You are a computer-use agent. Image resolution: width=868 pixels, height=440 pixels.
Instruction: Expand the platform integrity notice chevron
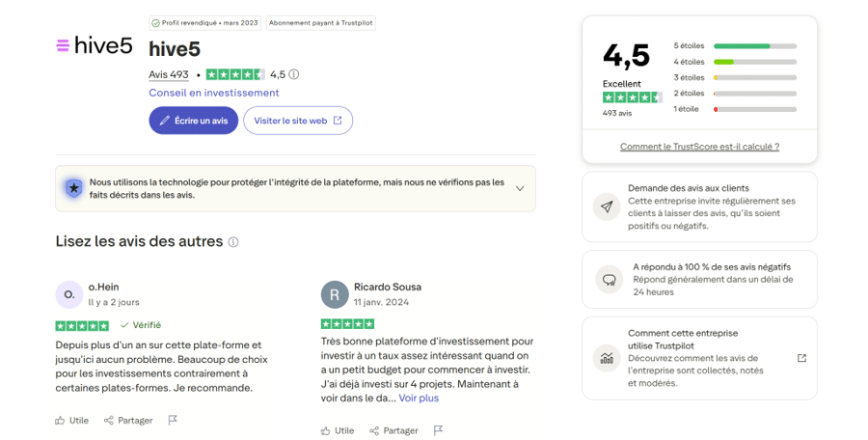click(x=520, y=188)
